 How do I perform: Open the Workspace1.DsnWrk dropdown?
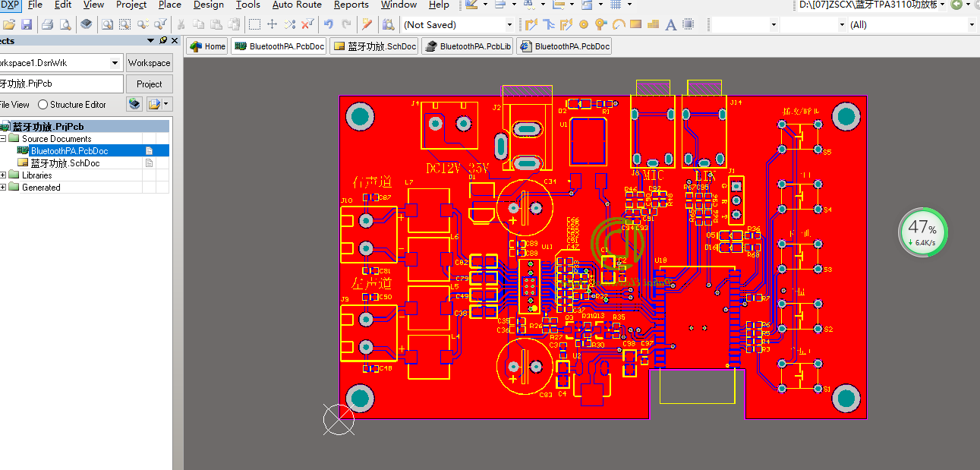[x=115, y=63]
